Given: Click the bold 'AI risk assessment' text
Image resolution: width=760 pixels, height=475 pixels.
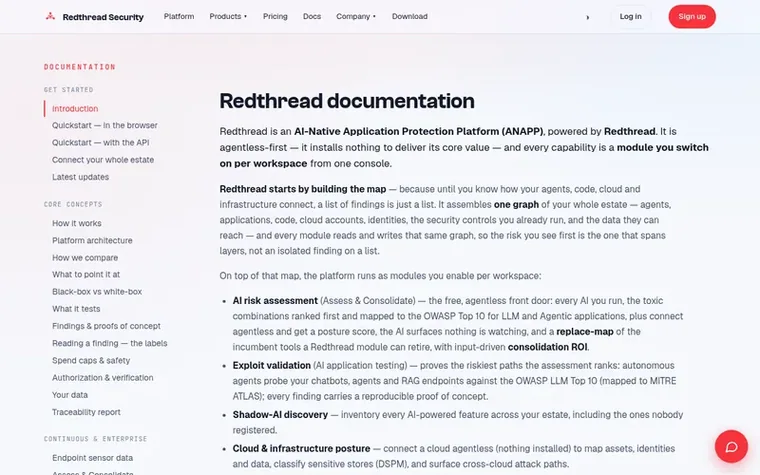Looking at the screenshot, I should click(275, 301).
